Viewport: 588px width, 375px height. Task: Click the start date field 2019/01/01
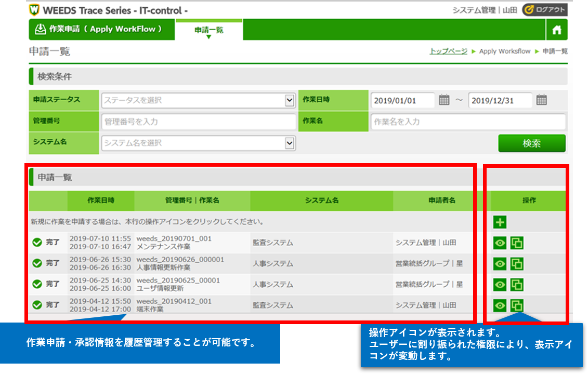402,100
